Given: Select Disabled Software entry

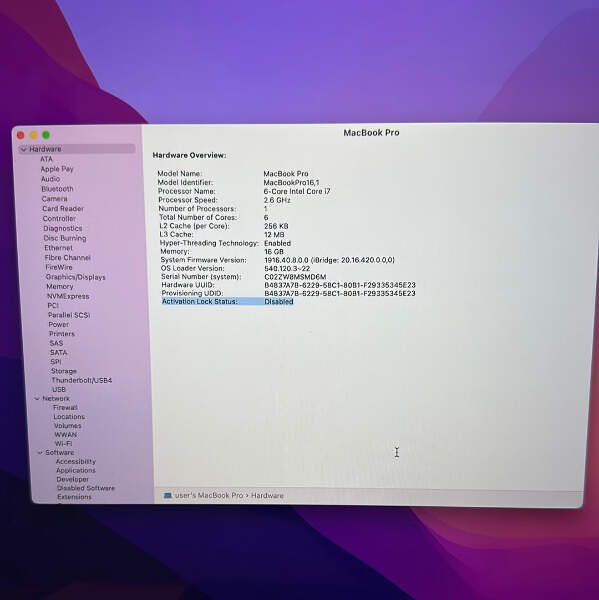Looking at the screenshot, I should [x=86, y=488].
